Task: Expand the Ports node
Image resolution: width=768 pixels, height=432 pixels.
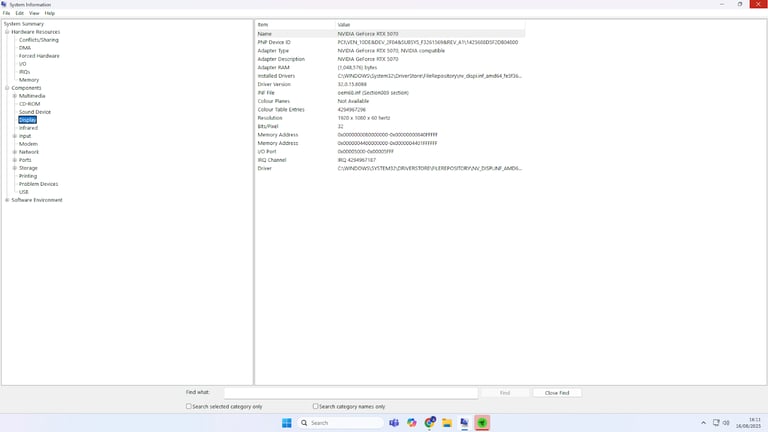Action: tap(15, 160)
